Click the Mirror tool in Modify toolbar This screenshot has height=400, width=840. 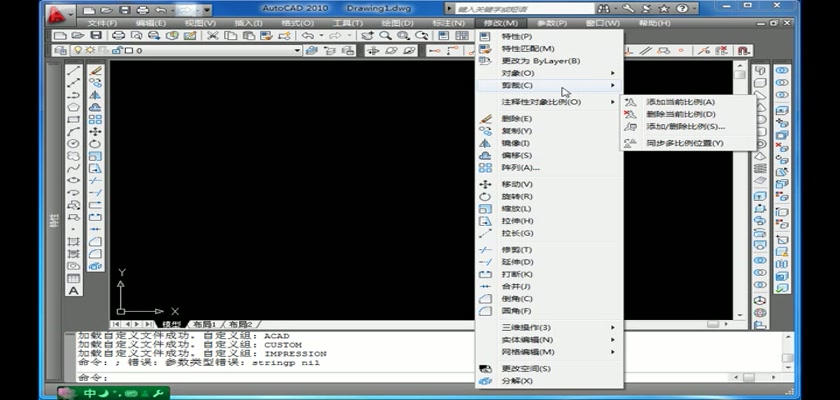pos(95,95)
